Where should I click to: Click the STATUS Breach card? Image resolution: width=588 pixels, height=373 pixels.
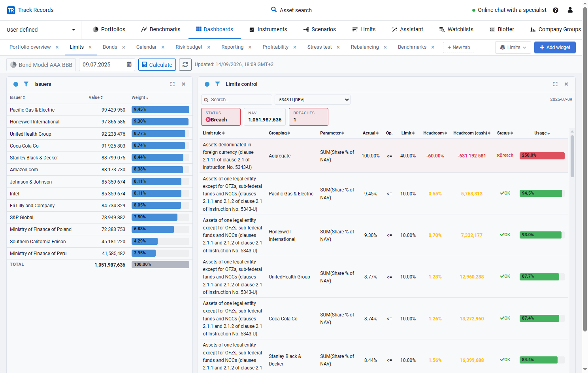tap(220, 117)
